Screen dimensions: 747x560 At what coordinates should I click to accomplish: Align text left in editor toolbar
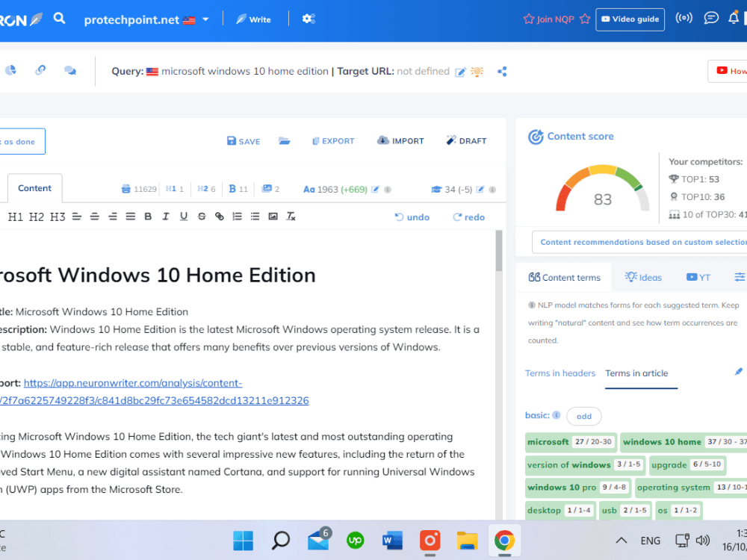click(77, 217)
